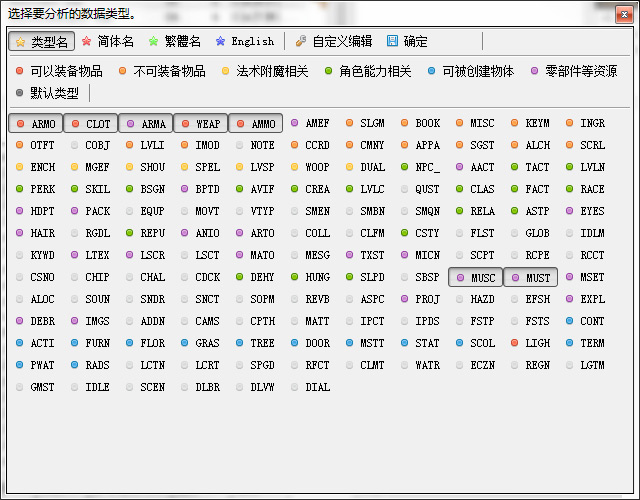The image size is (640, 500).
Task: Click the blue dot beside RADS
Action: (75, 365)
